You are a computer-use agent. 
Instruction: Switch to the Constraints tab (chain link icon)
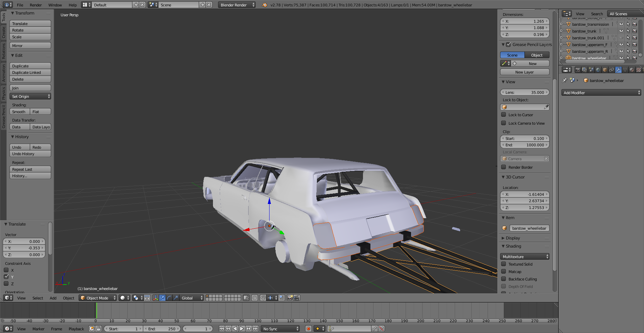[611, 70]
